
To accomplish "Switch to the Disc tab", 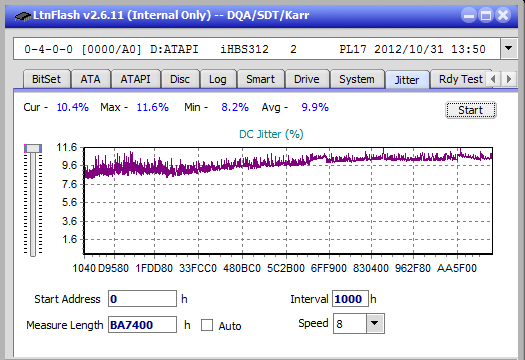I will pyautogui.click(x=180, y=79).
